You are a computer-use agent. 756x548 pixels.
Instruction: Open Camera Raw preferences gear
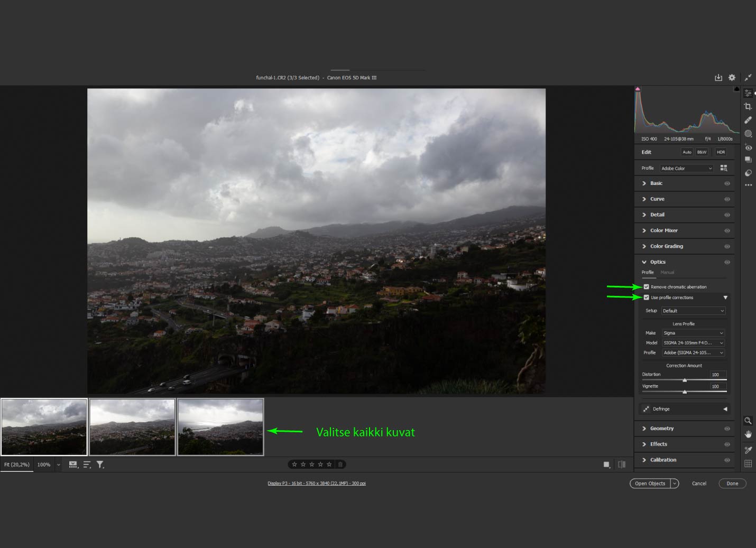tap(732, 78)
